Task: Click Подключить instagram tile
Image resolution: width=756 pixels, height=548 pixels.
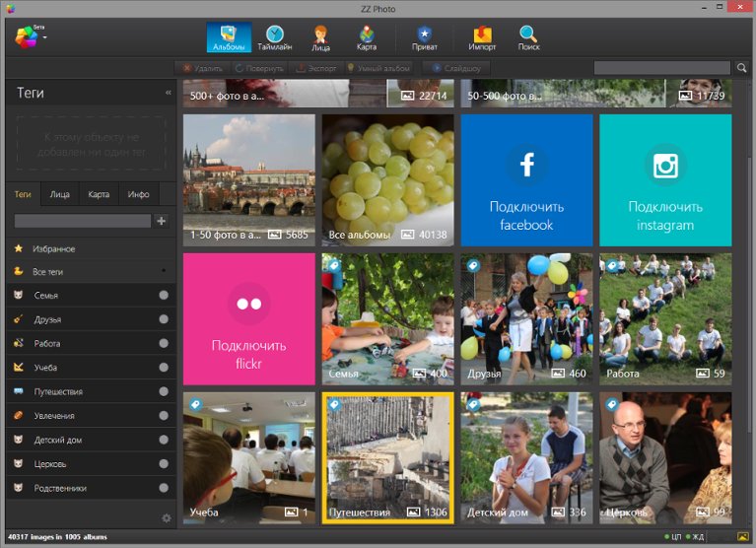Action: click(x=665, y=180)
